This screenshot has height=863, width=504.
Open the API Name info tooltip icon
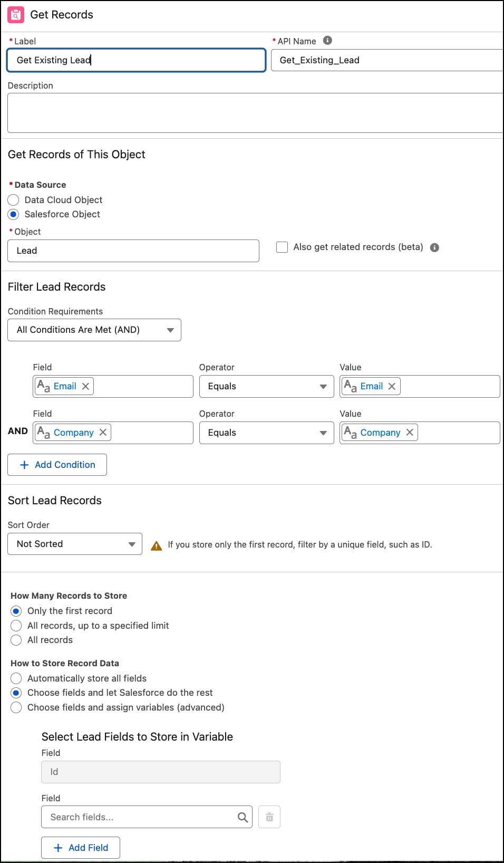[x=327, y=41]
